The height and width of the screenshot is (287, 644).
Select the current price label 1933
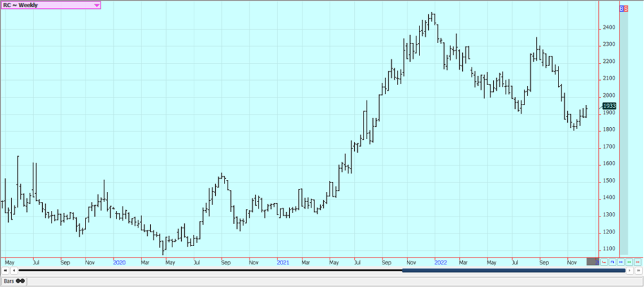609,106
